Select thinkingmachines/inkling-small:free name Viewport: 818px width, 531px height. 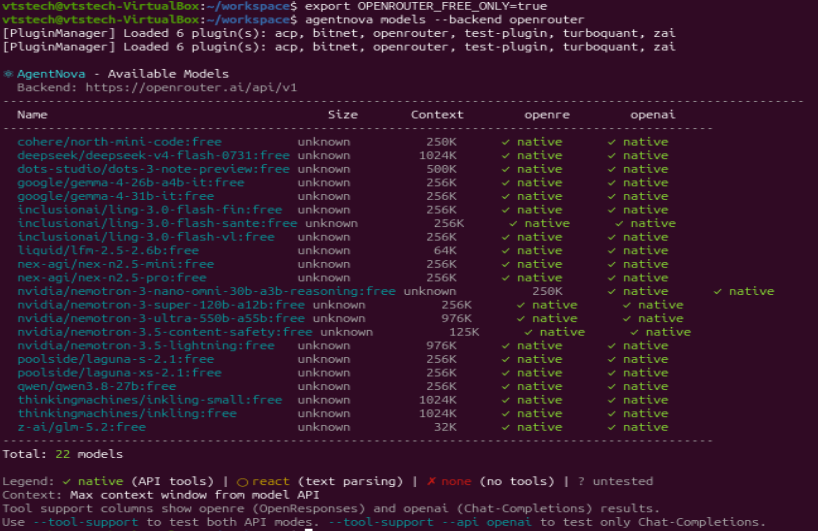pos(150,400)
